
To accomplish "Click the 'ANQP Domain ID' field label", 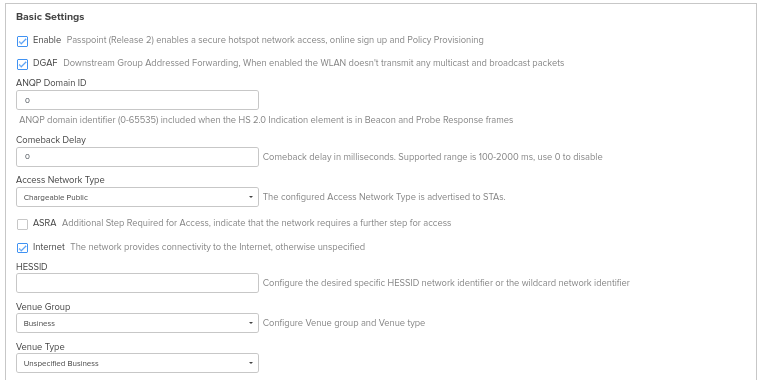I will pyautogui.click(x=51, y=83).
